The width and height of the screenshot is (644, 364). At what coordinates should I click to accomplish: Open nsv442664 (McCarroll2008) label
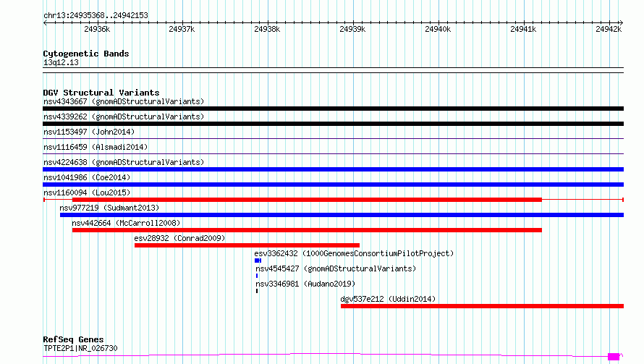tap(126, 223)
